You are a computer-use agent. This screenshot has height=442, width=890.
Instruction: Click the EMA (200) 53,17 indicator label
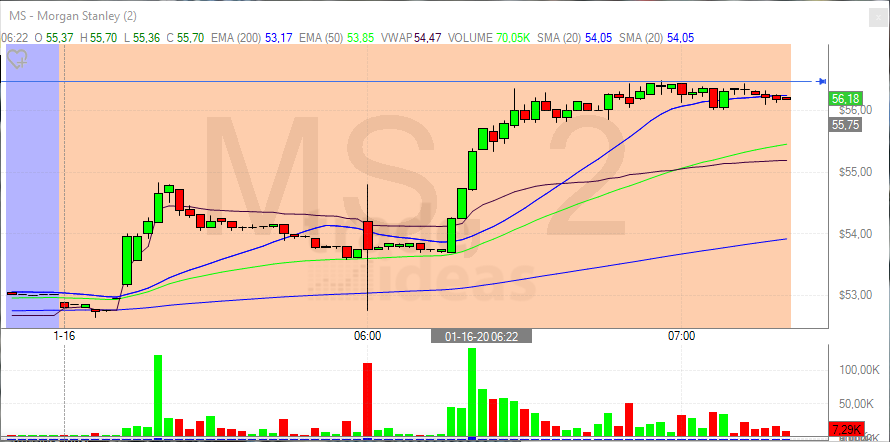251,38
